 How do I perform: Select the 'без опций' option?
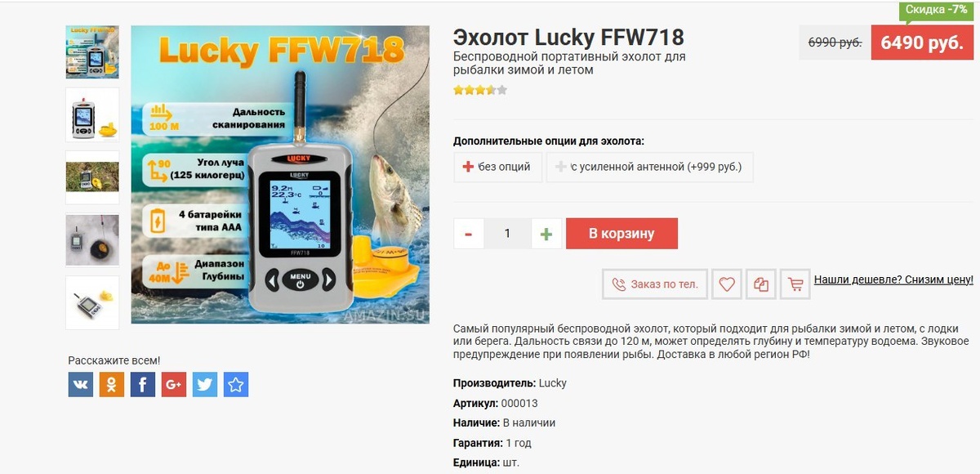point(497,167)
